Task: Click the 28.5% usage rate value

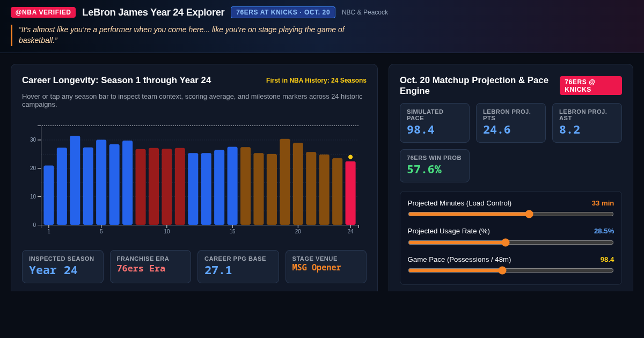Action: coord(604,231)
